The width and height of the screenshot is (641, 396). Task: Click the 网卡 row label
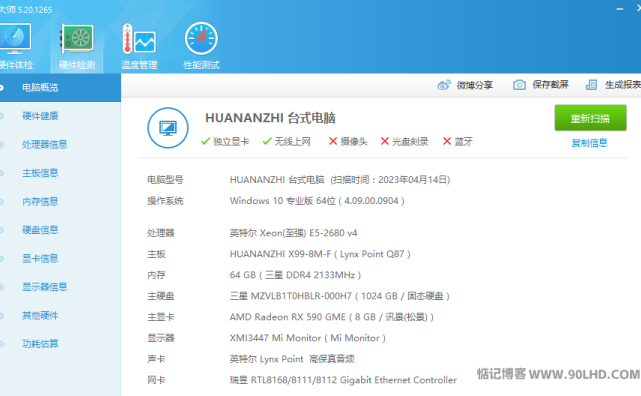[x=156, y=380]
